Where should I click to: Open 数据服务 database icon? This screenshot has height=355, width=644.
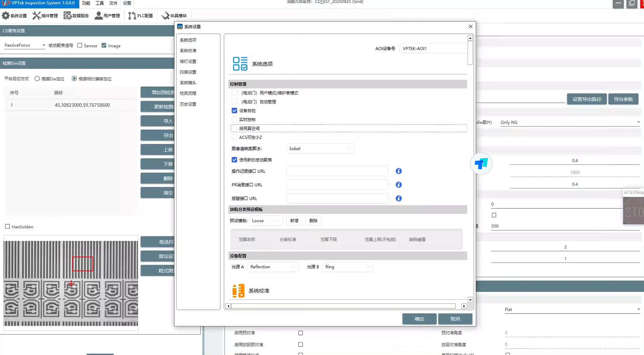(68, 16)
